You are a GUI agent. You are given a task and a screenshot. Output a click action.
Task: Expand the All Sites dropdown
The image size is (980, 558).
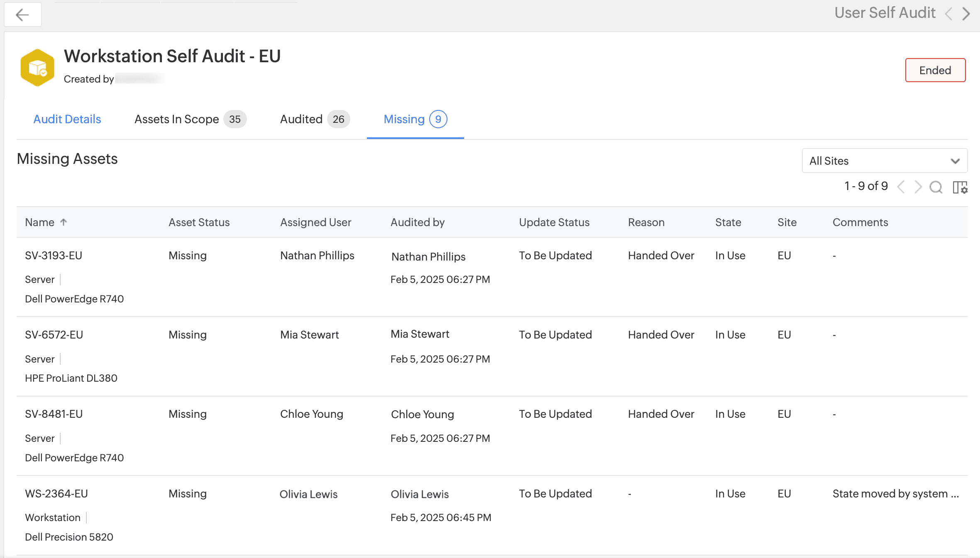click(884, 161)
